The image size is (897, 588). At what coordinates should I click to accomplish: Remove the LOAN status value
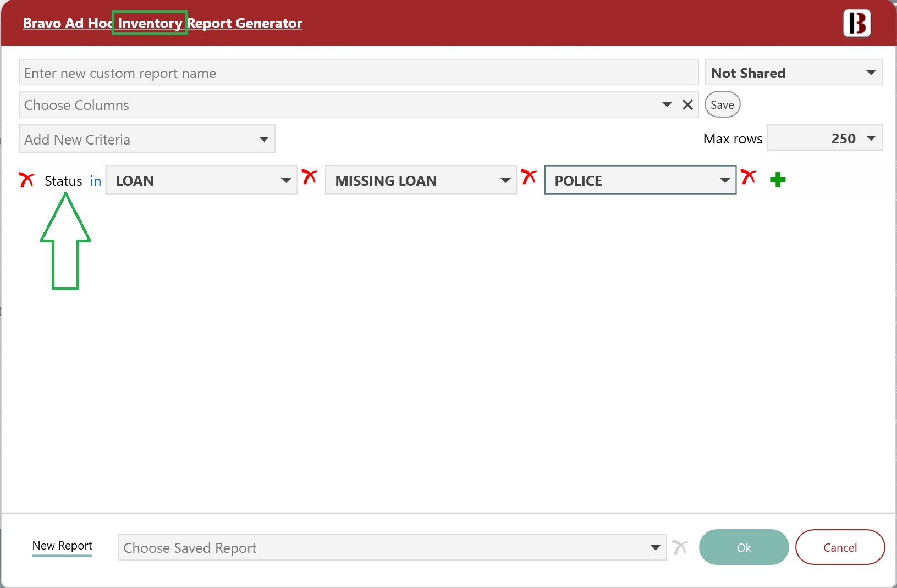tap(310, 177)
